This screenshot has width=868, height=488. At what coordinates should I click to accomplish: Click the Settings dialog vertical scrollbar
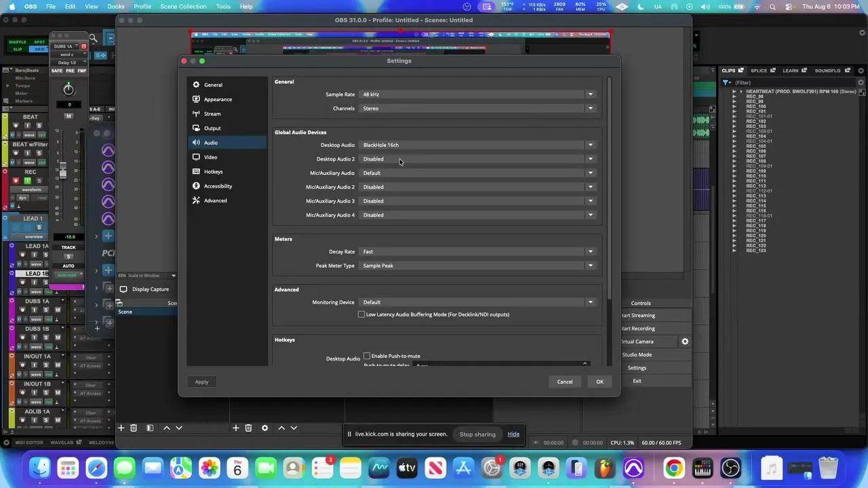(609, 190)
